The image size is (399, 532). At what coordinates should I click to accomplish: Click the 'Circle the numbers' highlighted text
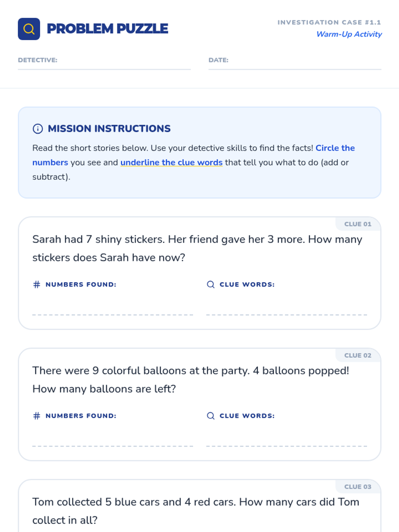tap(335, 148)
